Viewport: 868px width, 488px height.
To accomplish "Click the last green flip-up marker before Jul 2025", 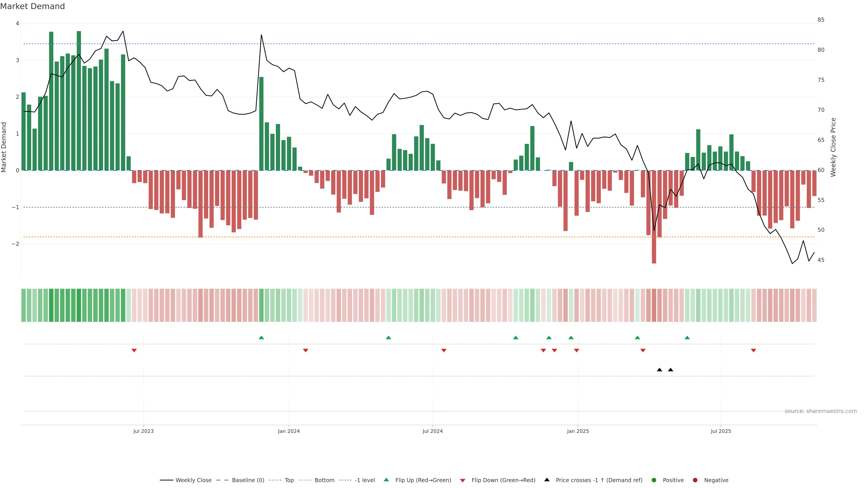I will click(687, 338).
